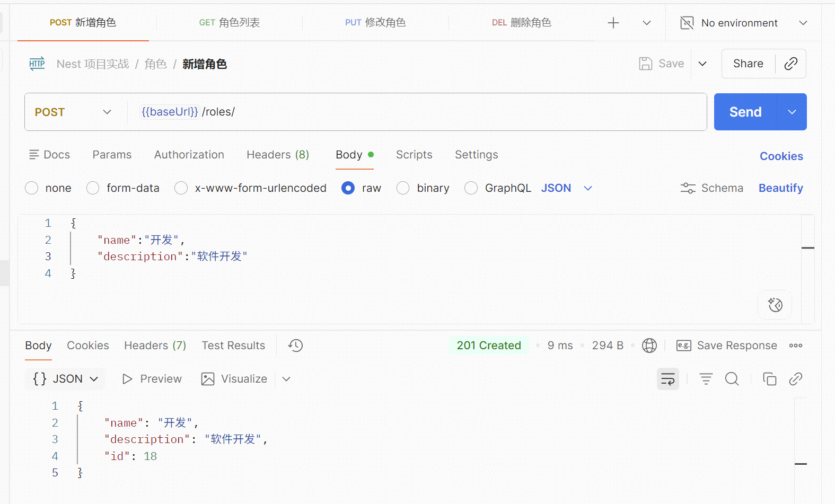Select the response Body tab

click(x=38, y=346)
